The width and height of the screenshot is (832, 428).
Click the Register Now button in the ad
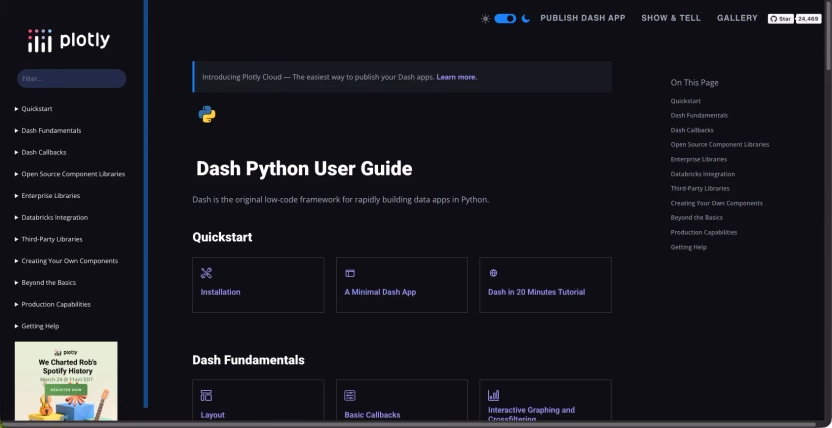pyautogui.click(x=66, y=390)
